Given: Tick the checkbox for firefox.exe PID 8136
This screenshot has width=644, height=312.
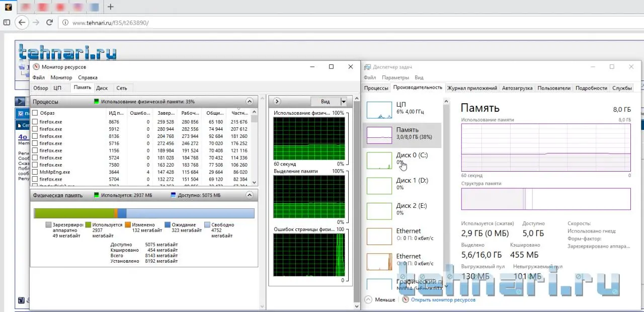Looking at the screenshot, I should click(35, 136).
